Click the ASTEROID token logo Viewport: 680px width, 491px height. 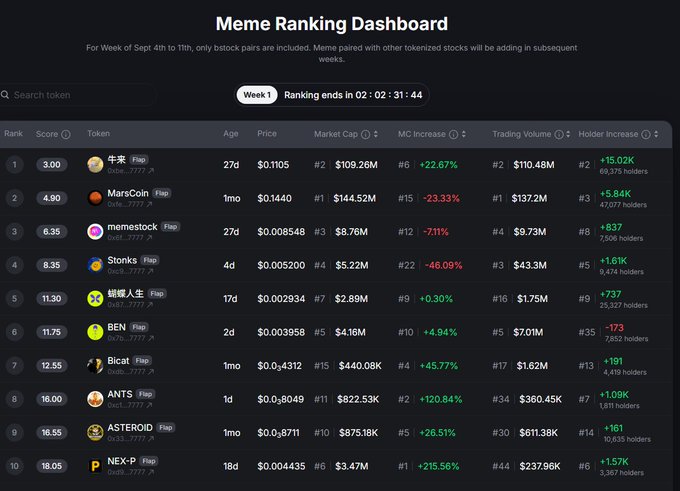(95, 432)
